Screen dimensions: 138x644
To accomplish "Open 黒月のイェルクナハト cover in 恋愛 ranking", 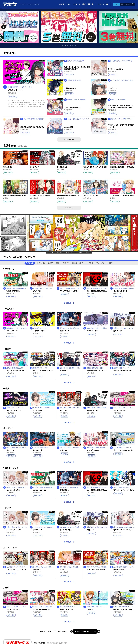I will pyautogui.click(x=15, y=399).
